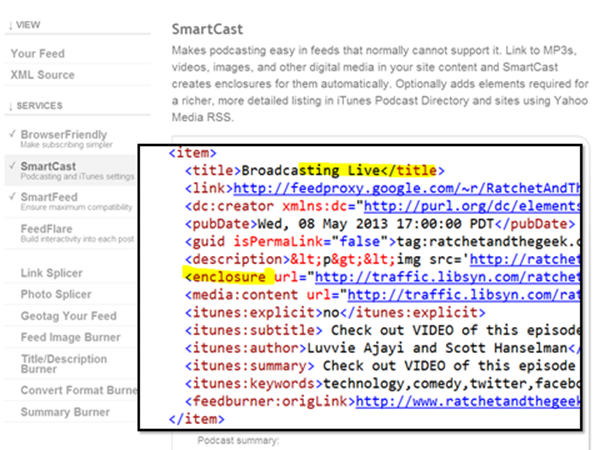Click the 'Podcast summary:' label

pos(238,440)
